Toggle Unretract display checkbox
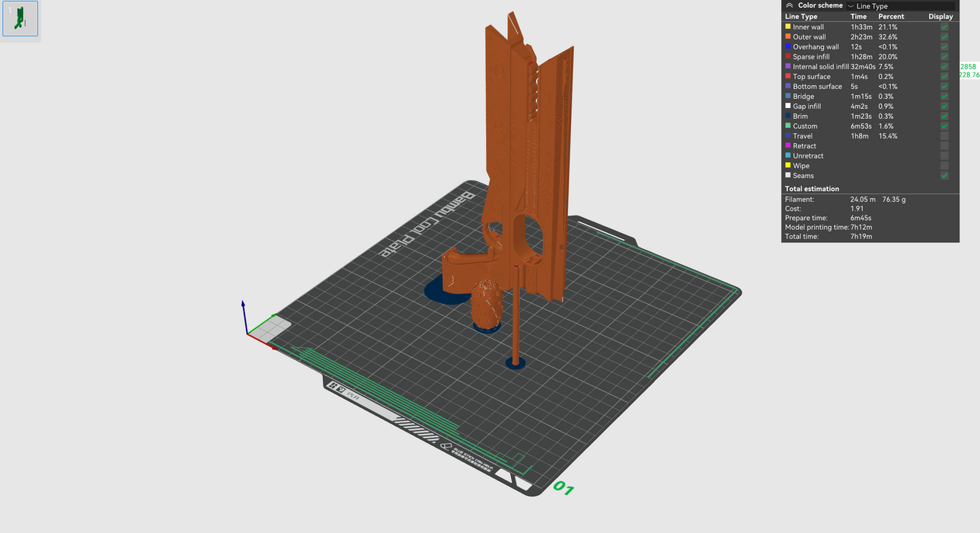980x533 pixels. 944,156
